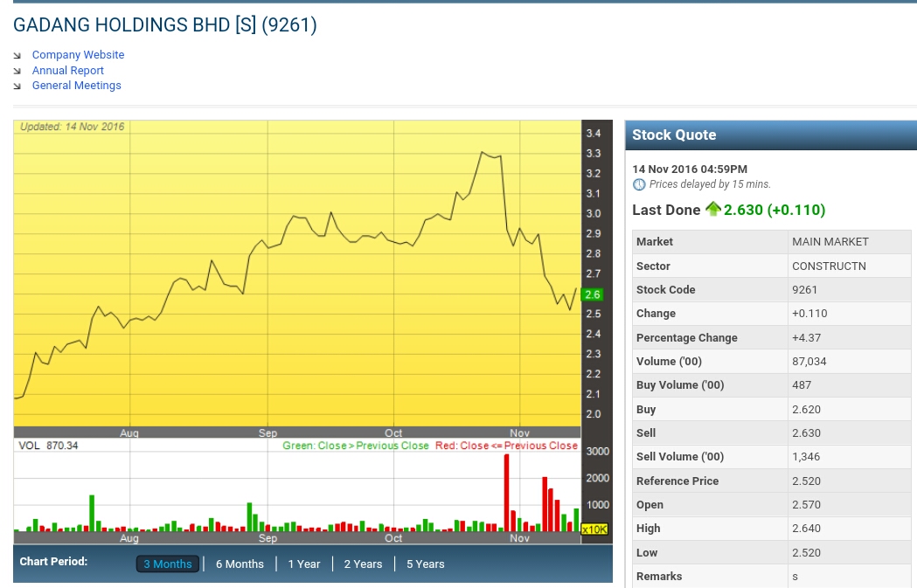Click the red legend text Close <= Previous Close
This screenshot has height=588, width=917.
click(x=506, y=446)
